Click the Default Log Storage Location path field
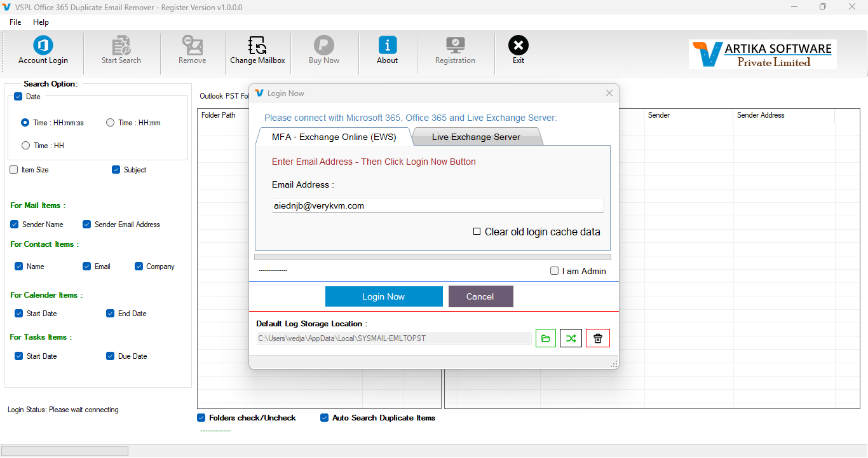This screenshot has height=458, width=868. (394, 338)
